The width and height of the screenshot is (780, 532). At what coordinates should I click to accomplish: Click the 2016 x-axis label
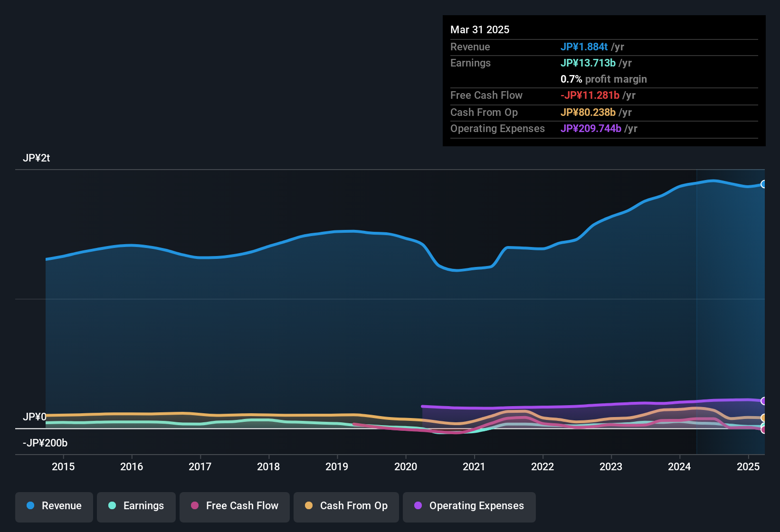(x=132, y=466)
